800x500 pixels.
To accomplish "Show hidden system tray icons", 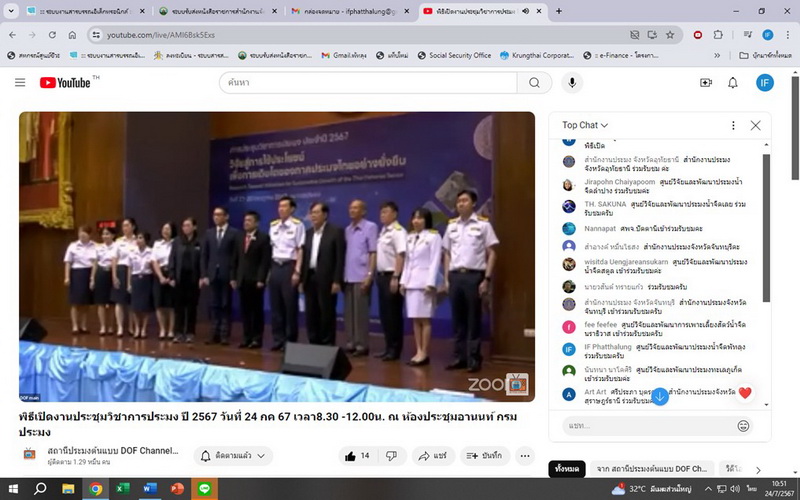I will point(708,489).
